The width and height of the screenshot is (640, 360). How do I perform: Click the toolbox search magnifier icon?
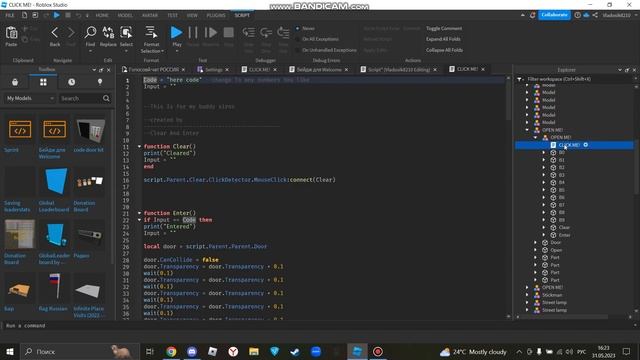106,98
